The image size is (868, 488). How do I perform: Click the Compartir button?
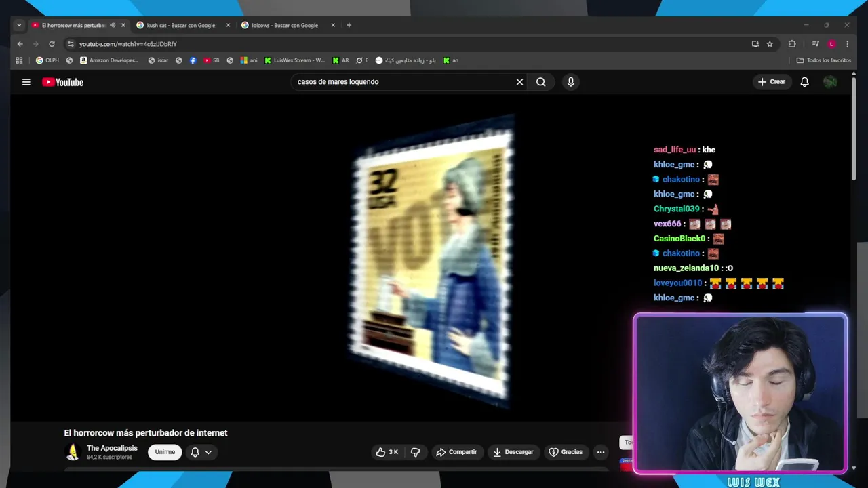[456, 452]
